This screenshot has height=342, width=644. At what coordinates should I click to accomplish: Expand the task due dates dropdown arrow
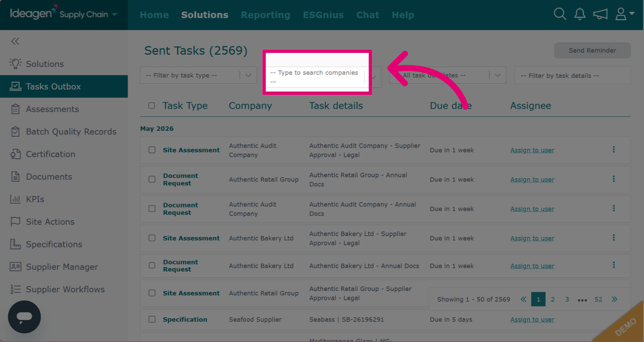(x=498, y=75)
